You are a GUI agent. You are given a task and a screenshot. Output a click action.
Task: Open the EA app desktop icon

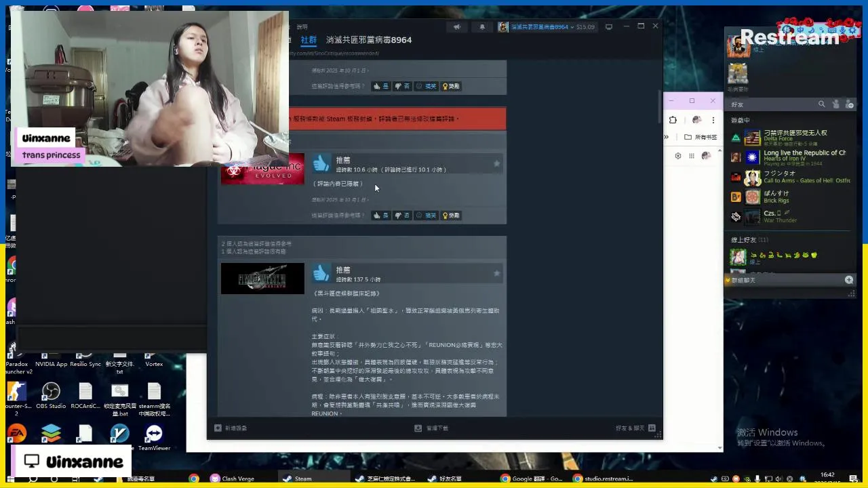coord(17,434)
